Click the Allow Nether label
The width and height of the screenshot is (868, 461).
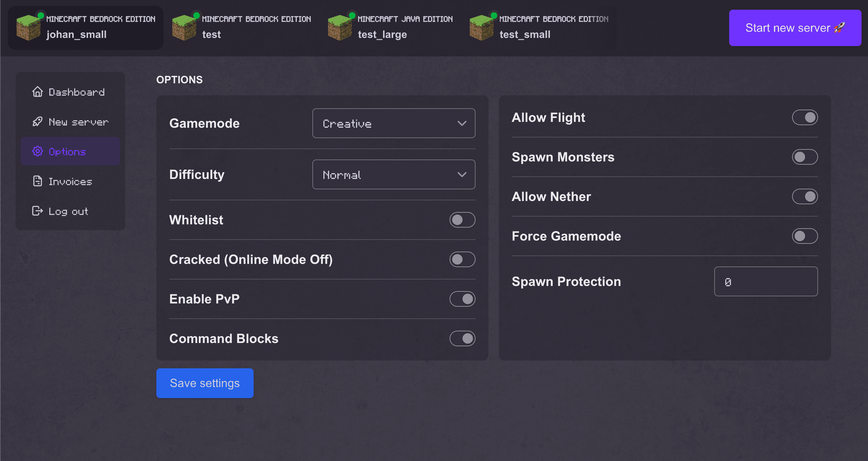pyautogui.click(x=551, y=197)
